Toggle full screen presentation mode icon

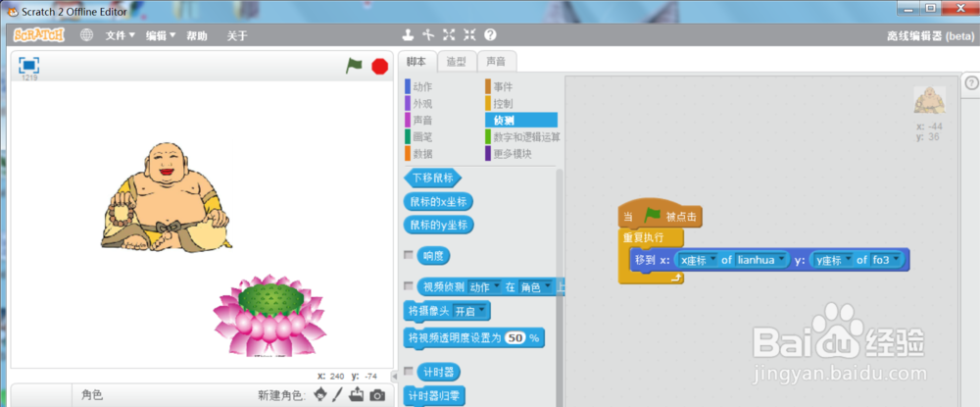tap(28, 65)
